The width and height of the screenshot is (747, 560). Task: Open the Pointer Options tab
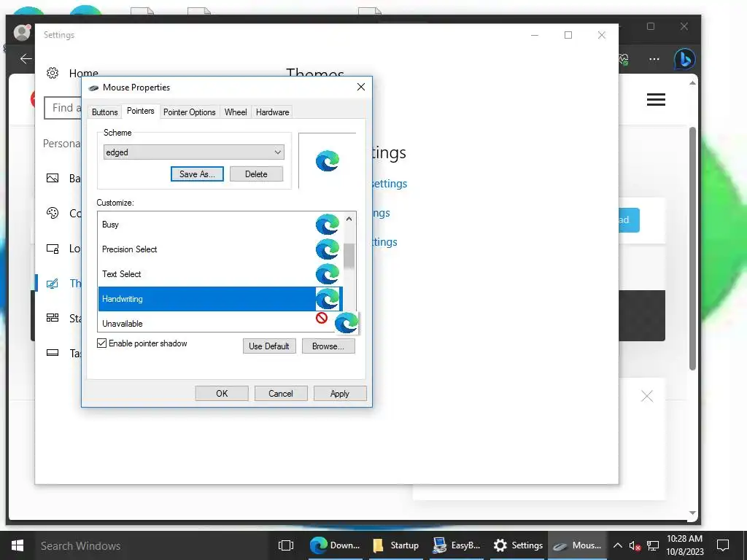[x=189, y=112]
